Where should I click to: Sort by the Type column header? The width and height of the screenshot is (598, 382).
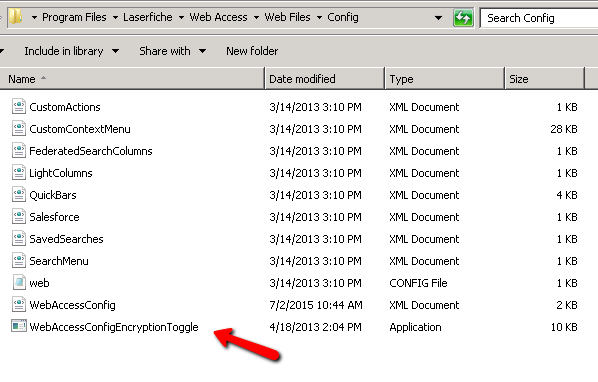tap(445, 79)
